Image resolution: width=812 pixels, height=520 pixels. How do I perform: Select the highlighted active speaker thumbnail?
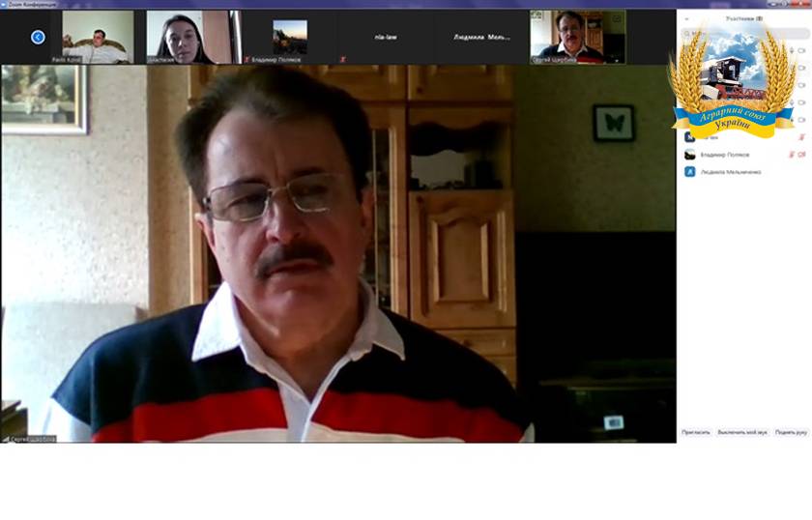pos(577,37)
